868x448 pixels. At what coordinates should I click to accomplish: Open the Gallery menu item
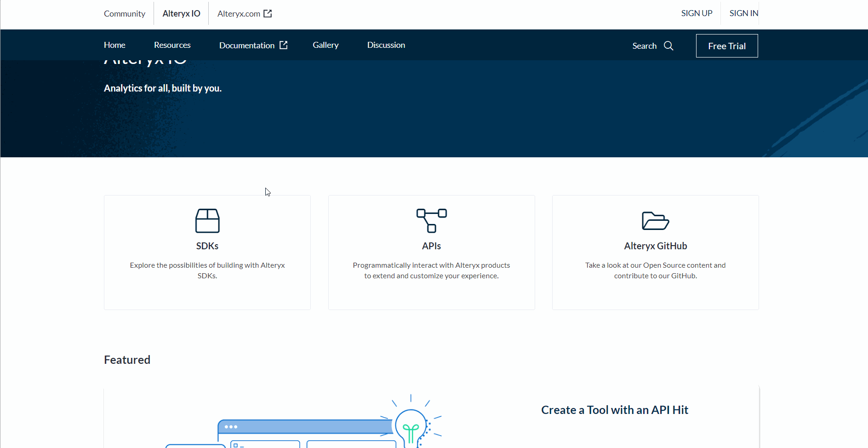[x=326, y=45]
